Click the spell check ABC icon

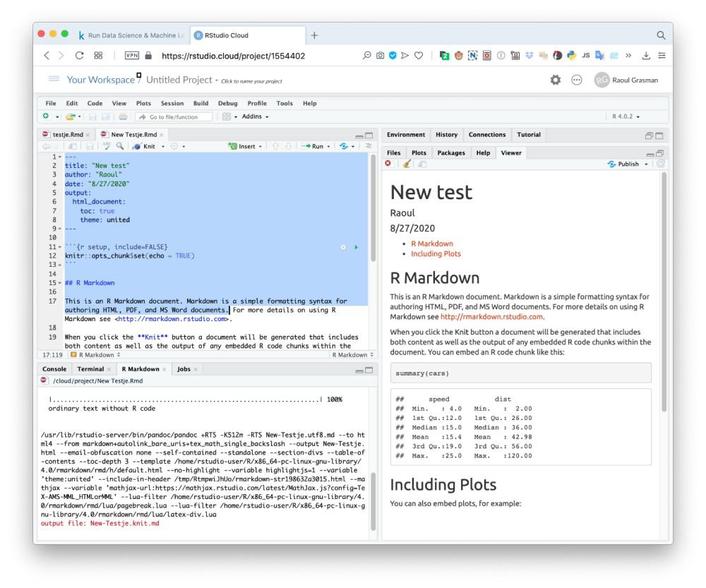[x=107, y=146]
